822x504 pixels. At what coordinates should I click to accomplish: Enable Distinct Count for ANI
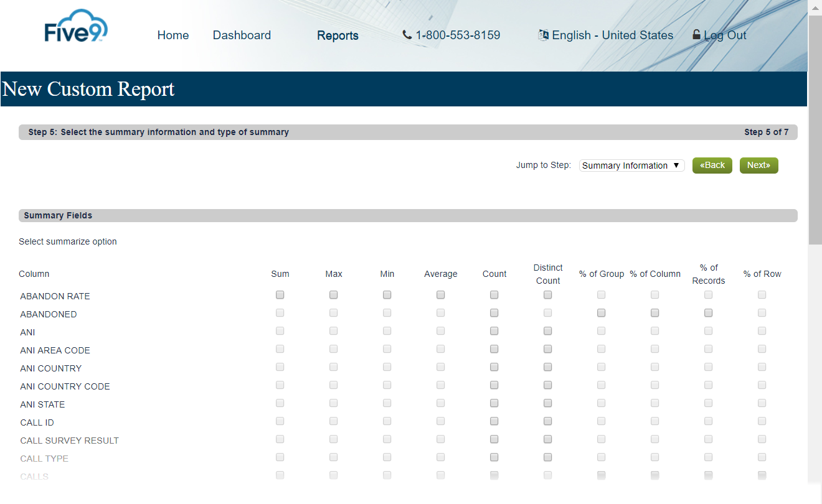(547, 330)
